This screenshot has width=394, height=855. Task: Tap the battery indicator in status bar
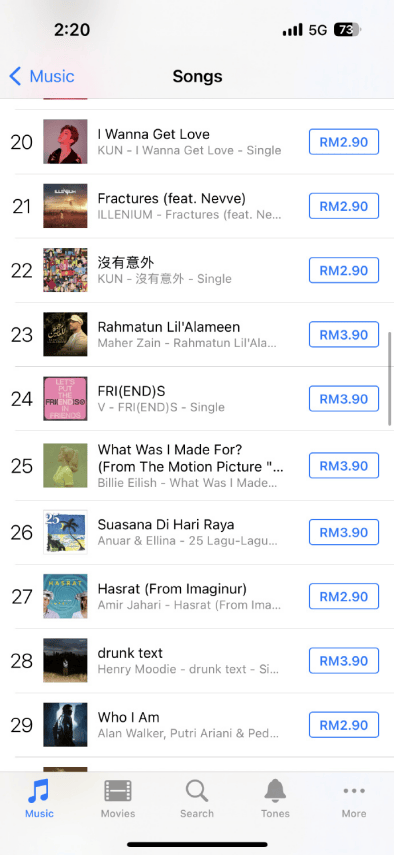click(x=347, y=30)
